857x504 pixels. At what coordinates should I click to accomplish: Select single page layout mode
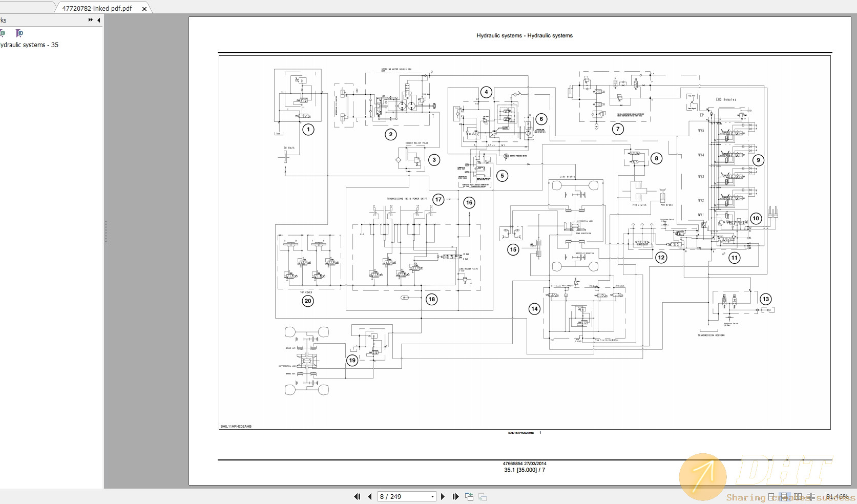point(771,496)
